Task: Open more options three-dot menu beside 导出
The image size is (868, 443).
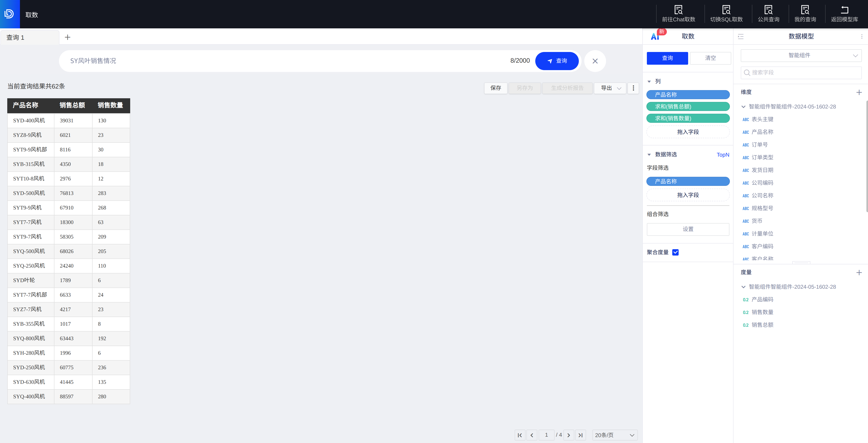Action: point(633,88)
